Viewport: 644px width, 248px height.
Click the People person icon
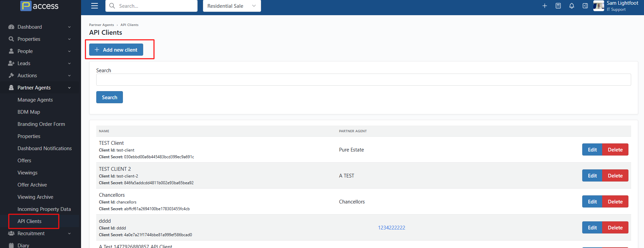[11, 51]
